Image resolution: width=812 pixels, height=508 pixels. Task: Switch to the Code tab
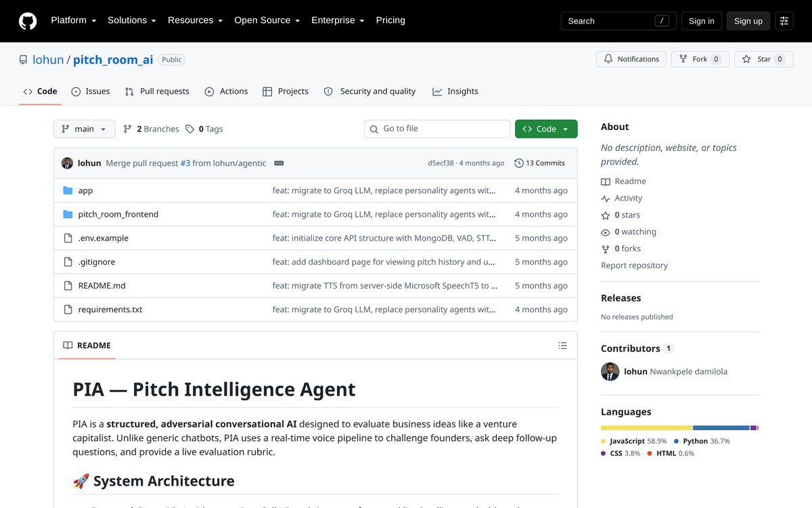click(40, 91)
